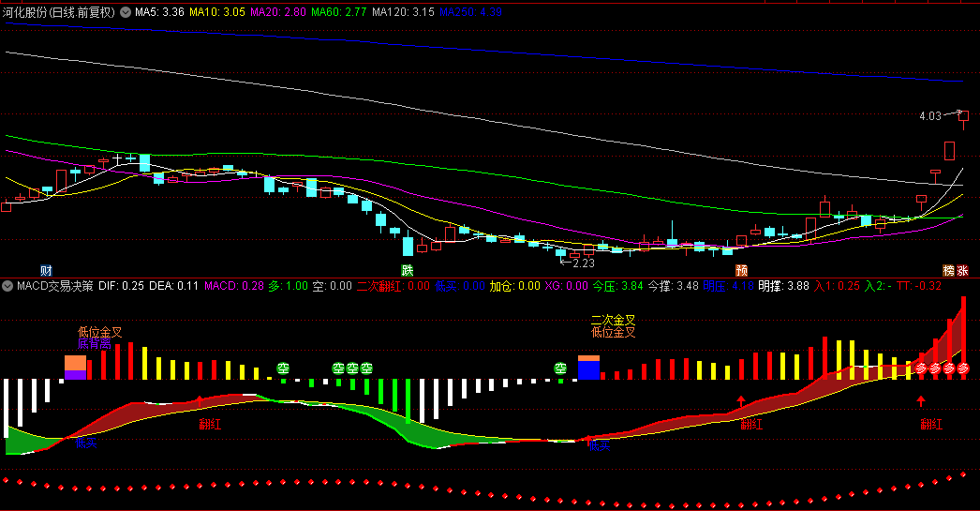Image resolution: width=980 pixels, height=511 pixels.
Task: Click the 明撑: 3.88 readout
Action: (784, 286)
